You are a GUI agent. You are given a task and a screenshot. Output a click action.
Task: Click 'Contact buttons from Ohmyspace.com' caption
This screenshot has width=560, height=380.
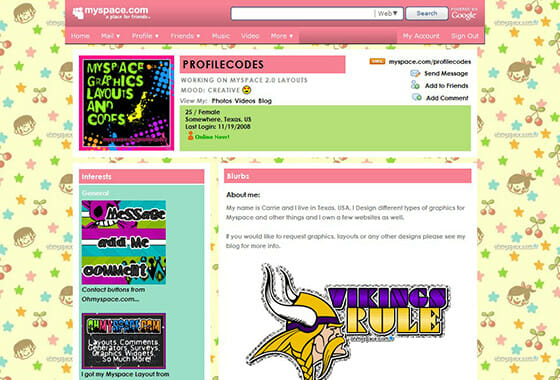click(114, 295)
